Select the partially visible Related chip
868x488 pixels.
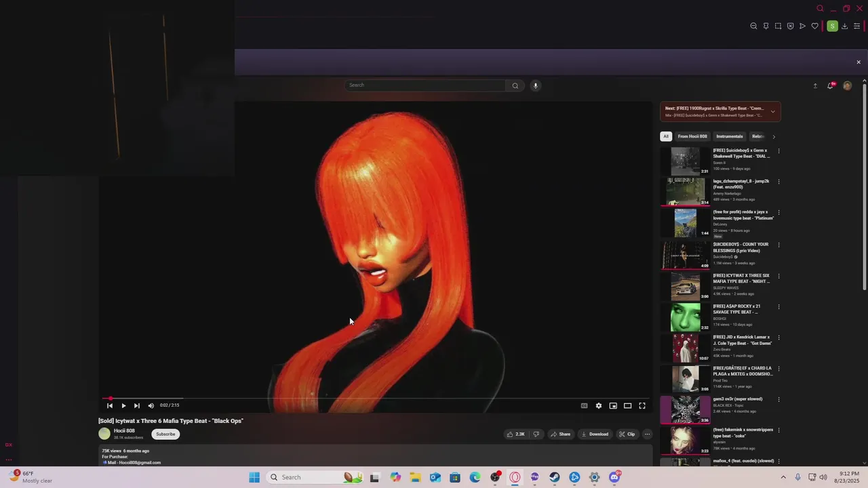pos(757,136)
